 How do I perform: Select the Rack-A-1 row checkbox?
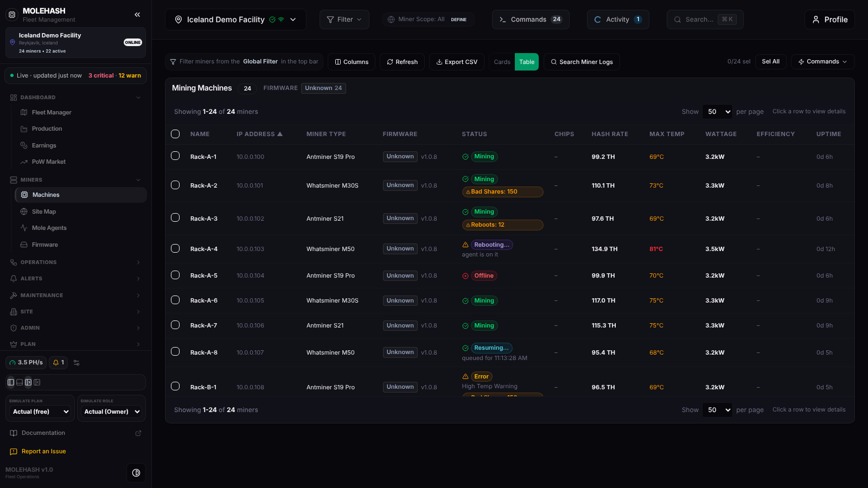point(175,156)
